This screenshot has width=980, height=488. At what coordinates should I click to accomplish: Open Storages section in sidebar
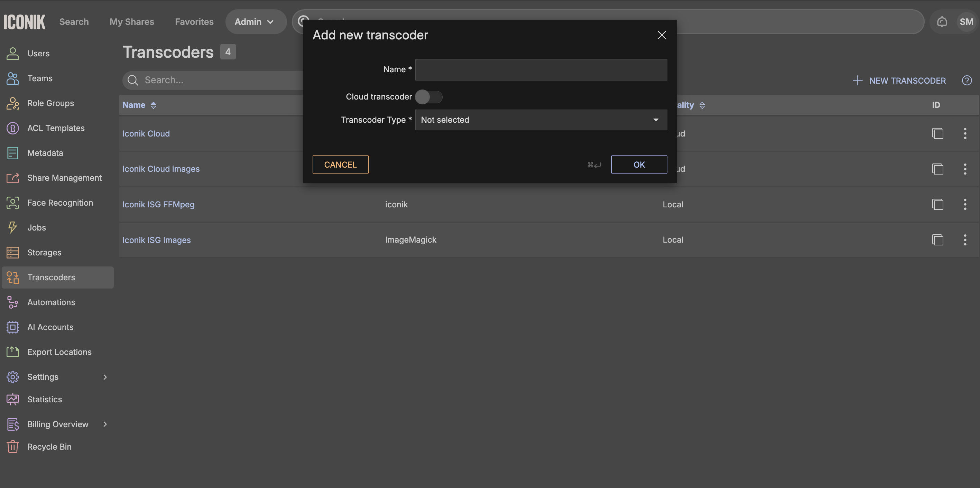click(44, 253)
